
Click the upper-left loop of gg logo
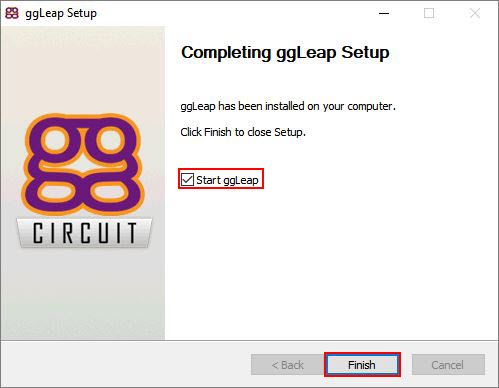coord(56,140)
